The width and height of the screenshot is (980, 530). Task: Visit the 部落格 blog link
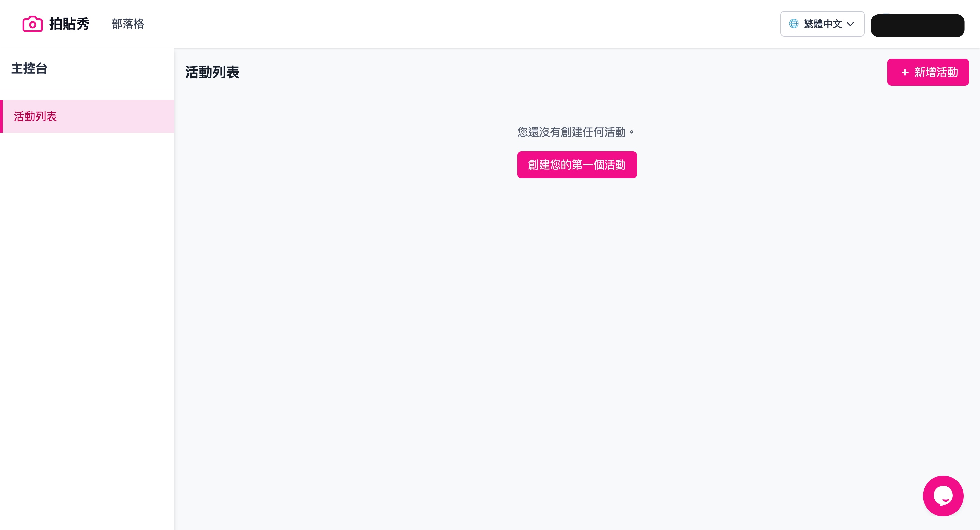pyautogui.click(x=128, y=24)
